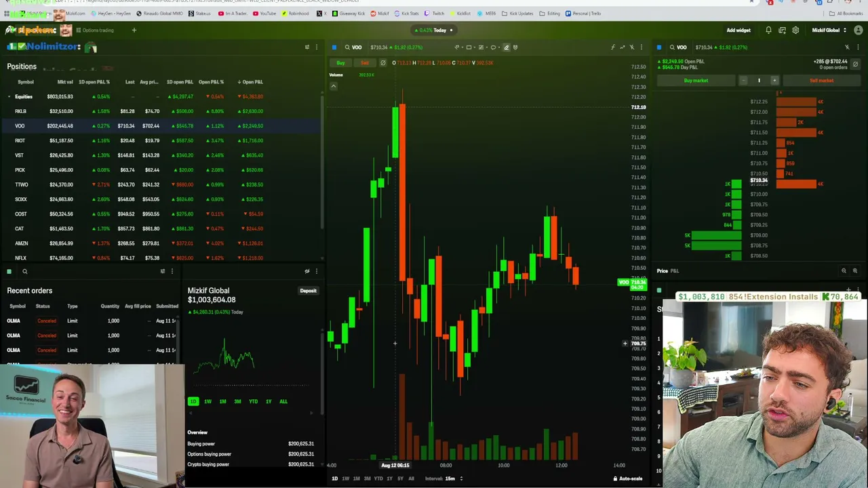Click the Buy market button
The width and height of the screenshot is (868, 488).
(696, 81)
